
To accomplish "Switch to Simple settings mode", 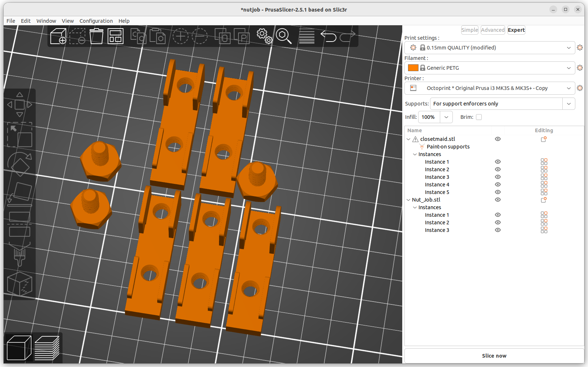I will click(469, 30).
